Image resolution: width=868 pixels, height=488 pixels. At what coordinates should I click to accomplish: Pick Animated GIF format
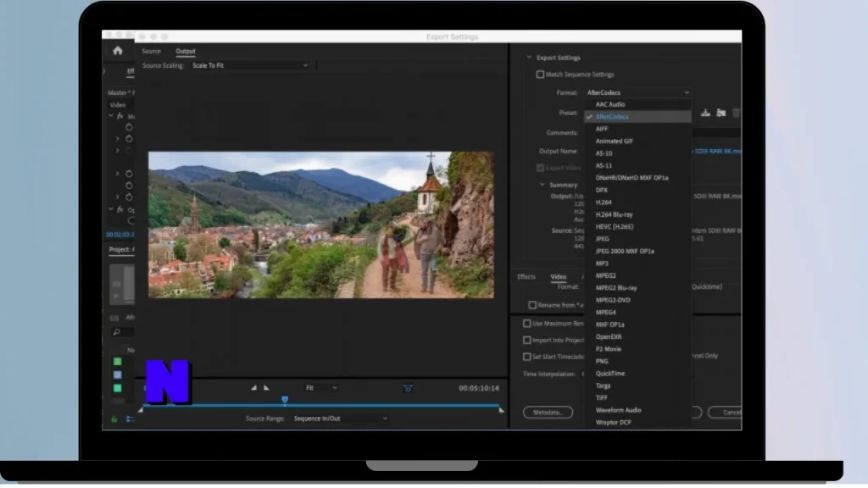(x=637, y=141)
